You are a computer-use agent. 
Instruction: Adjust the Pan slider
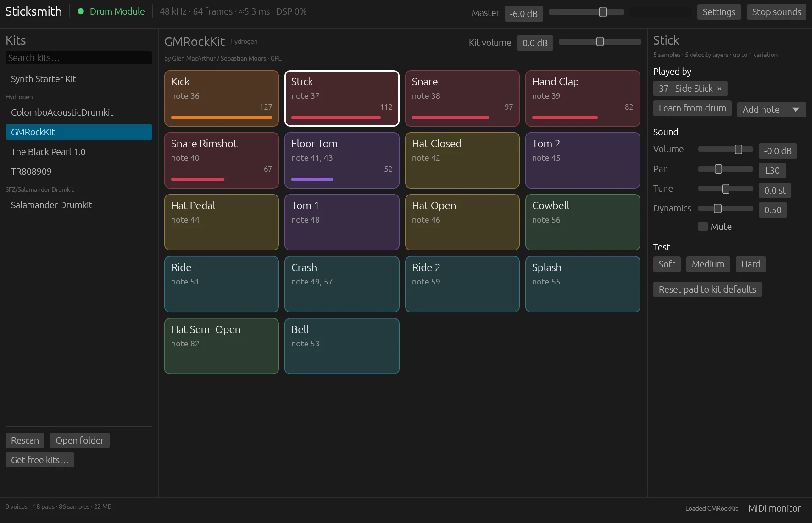(x=726, y=169)
